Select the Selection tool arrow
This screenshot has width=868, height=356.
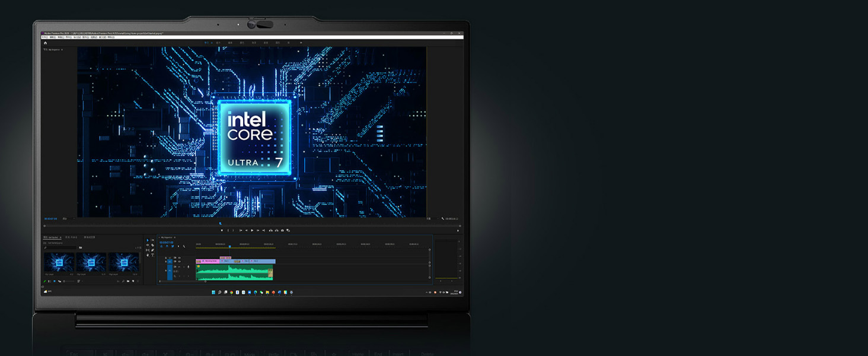(x=147, y=240)
